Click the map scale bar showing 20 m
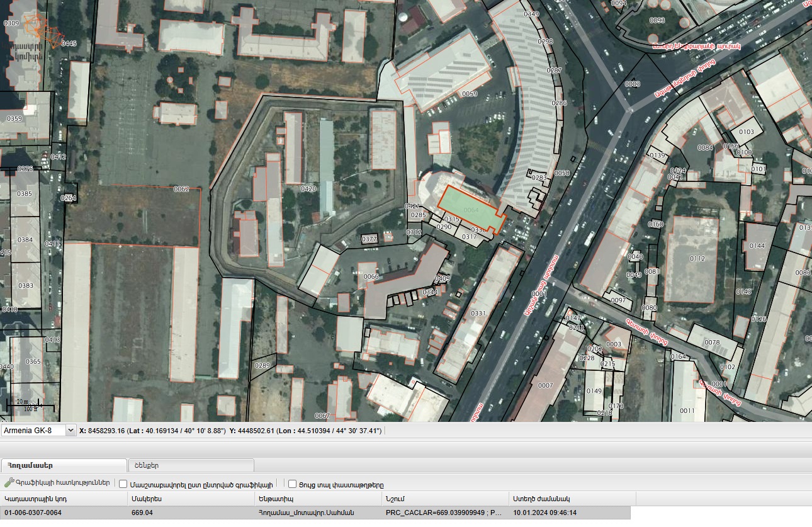 (29, 405)
